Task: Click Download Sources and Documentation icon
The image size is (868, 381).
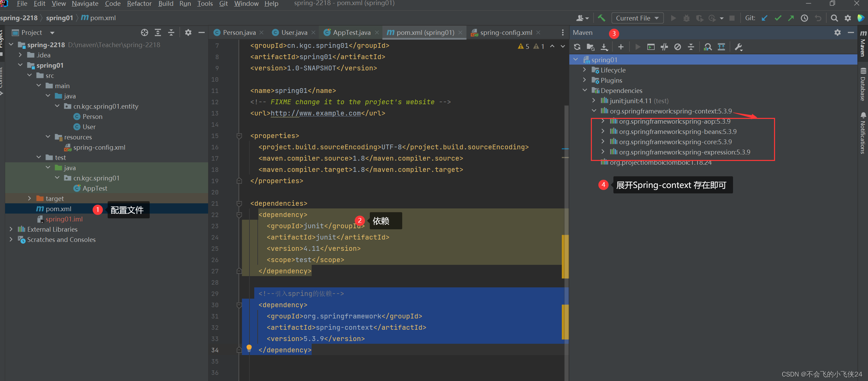Action: coord(604,47)
